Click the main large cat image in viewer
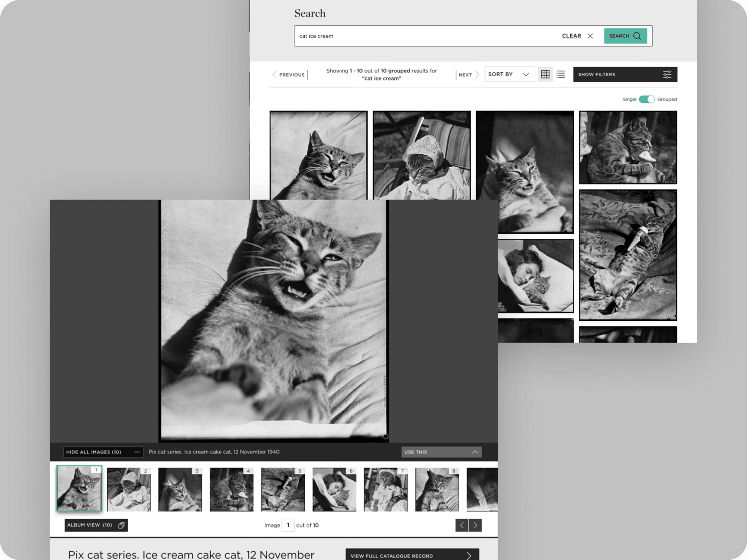747x560 pixels. [x=273, y=321]
